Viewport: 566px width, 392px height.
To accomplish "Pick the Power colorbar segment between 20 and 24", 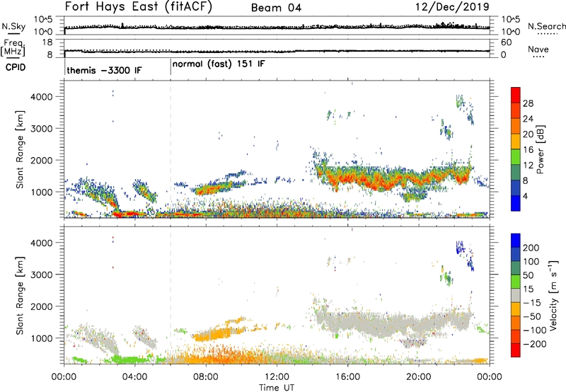I will tap(516, 126).
